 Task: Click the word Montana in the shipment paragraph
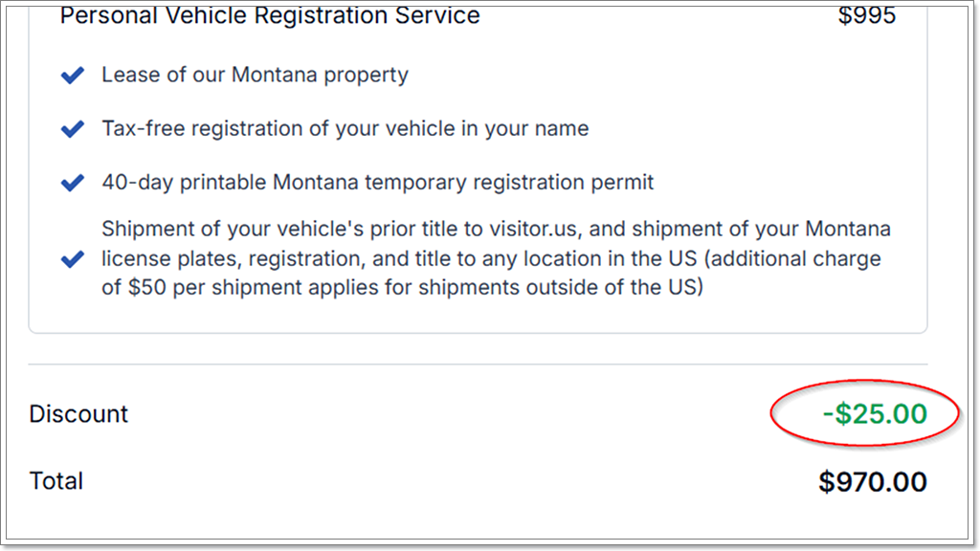click(x=848, y=229)
